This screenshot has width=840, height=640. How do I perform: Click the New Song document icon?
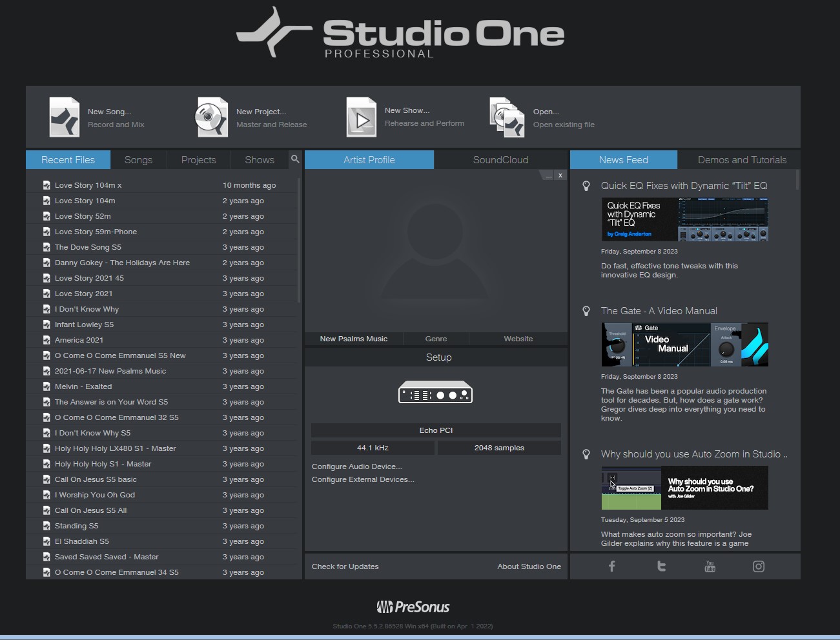point(65,117)
